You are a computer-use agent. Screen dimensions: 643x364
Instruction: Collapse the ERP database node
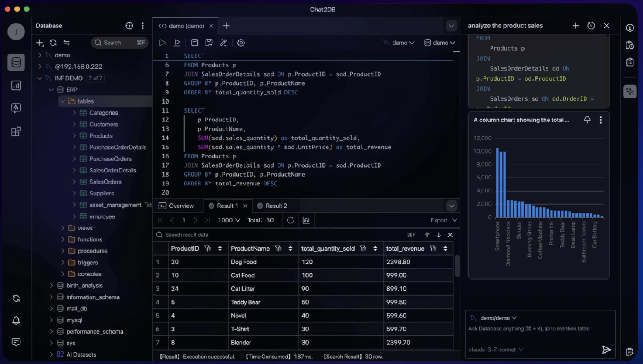[x=51, y=90]
